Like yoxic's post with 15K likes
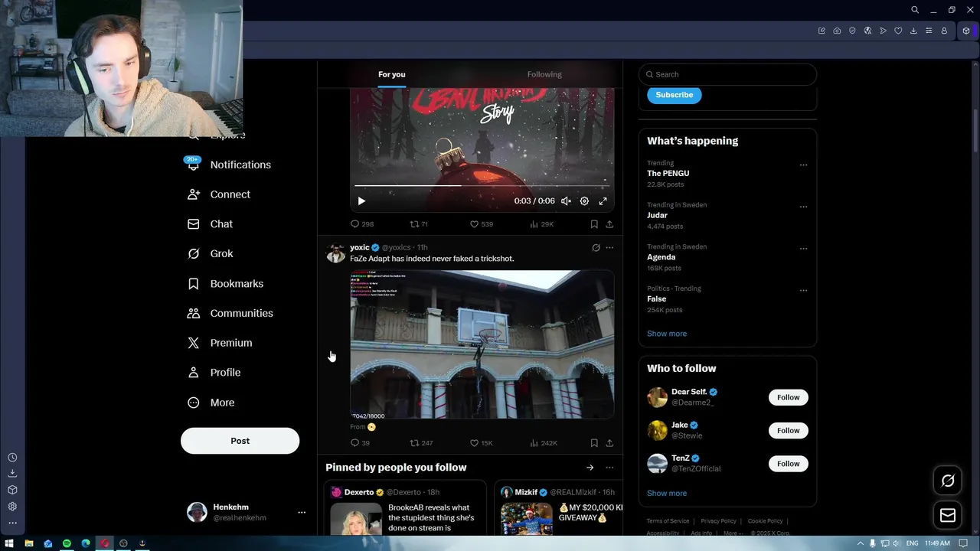This screenshot has width=980, height=551. click(481, 443)
